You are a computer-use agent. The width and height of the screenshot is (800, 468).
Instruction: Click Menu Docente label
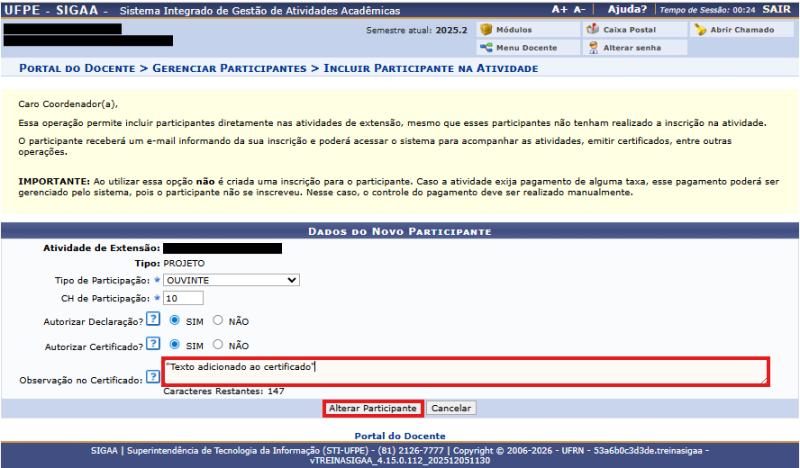tap(527, 47)
